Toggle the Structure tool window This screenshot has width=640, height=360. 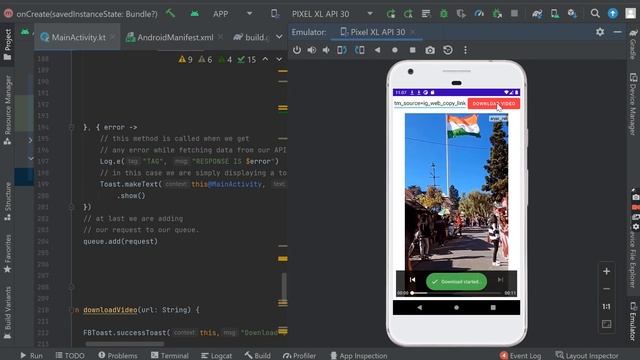[x=7, y=202]
